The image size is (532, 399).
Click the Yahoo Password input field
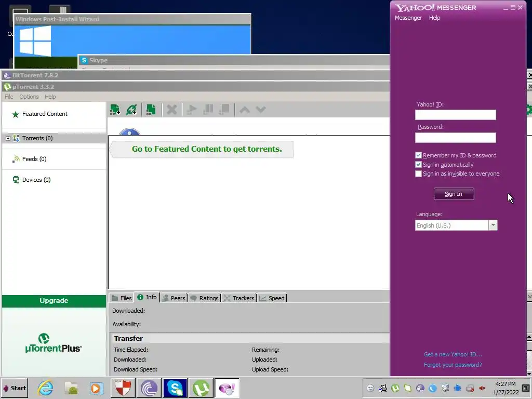coord(455,137)
